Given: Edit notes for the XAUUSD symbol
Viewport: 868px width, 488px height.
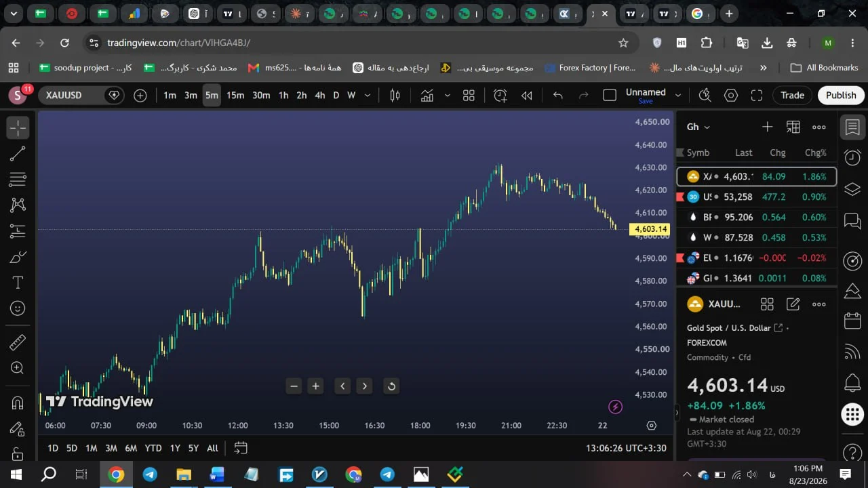Looking at the screenshot, I should pyautogui.click(x=793, y=304).
